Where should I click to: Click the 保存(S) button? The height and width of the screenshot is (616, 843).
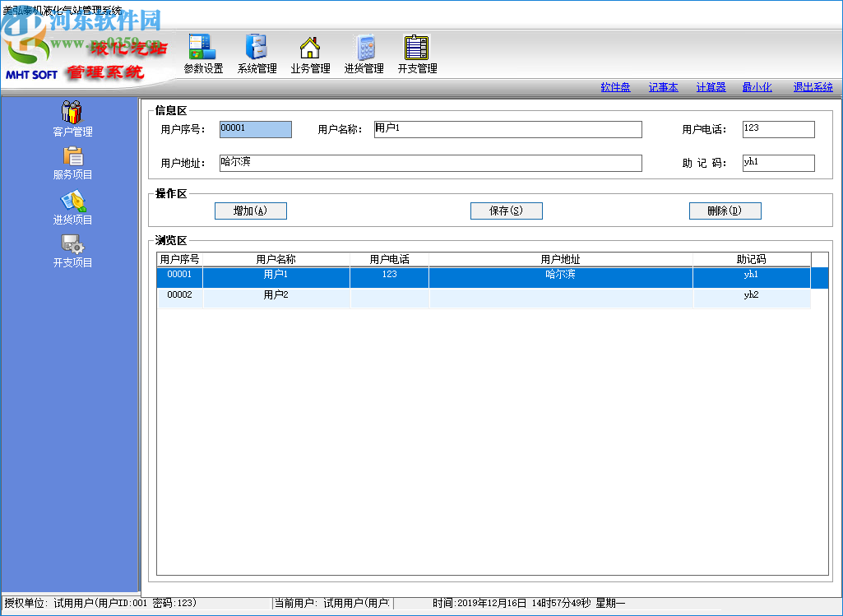pyautogui.click(x=507, y=211)
